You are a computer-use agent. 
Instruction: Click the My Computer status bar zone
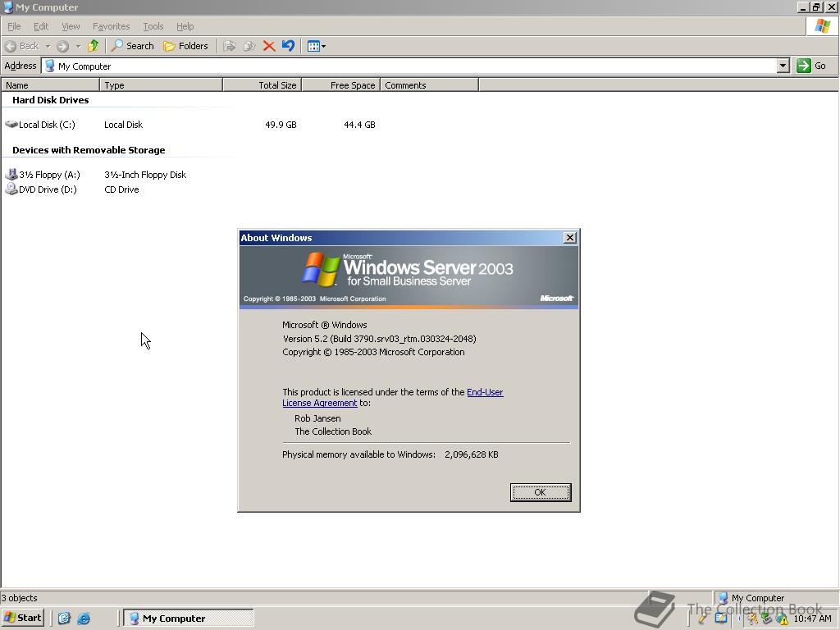pyautogui.click(x=776, y=598)
